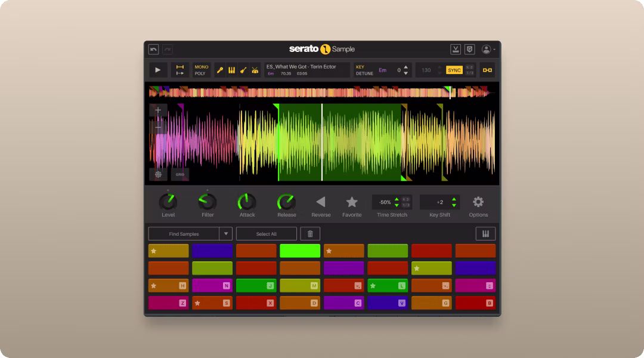Lower Key Shift with down arrow
Image resolution: width=644 pixels, height=358 pixels.
point(454,205)
